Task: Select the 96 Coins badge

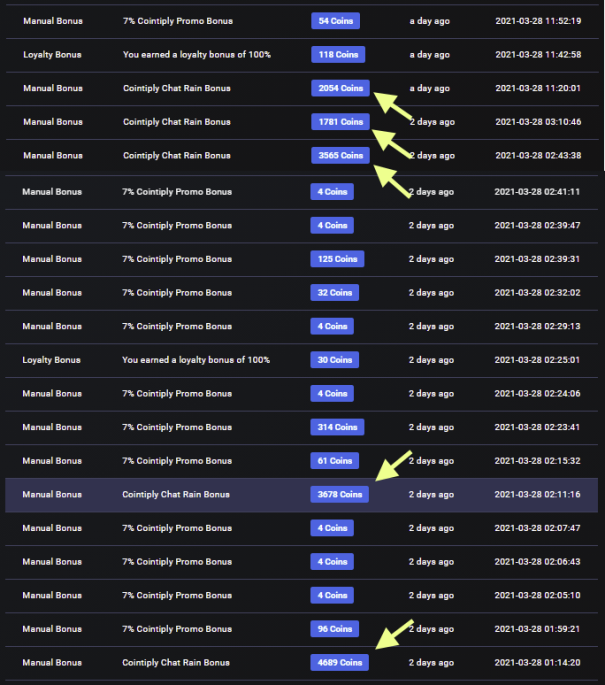Action: [x=335, y=629]
